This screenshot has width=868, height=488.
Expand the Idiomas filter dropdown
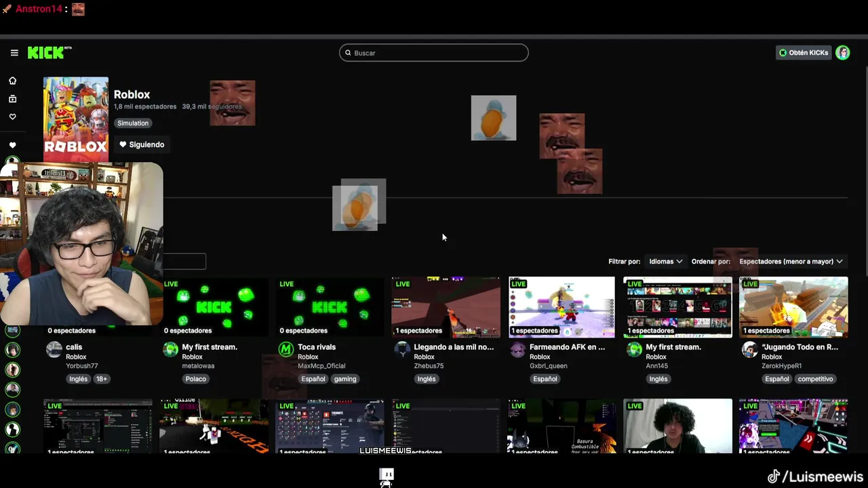click(665, 262)
